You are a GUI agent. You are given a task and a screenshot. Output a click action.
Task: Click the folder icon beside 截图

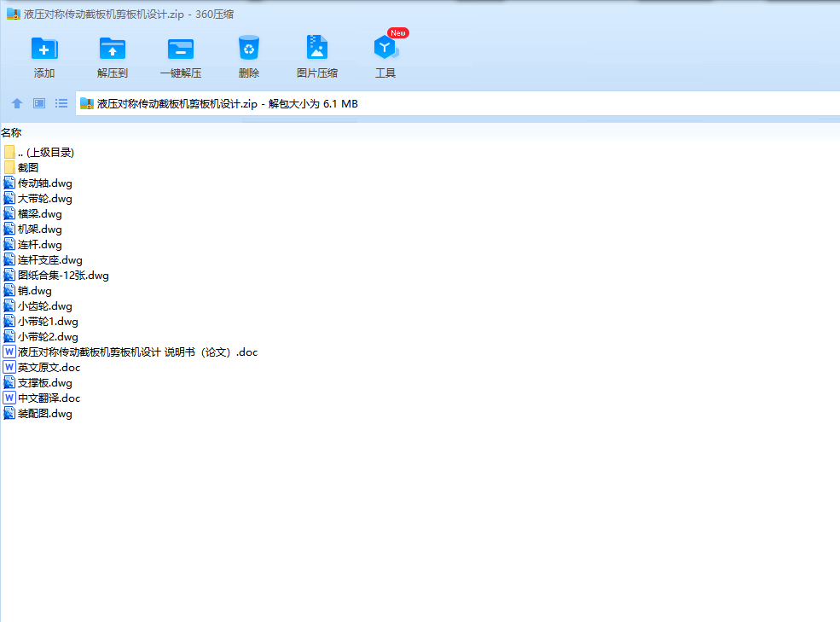tap(9, 167)
